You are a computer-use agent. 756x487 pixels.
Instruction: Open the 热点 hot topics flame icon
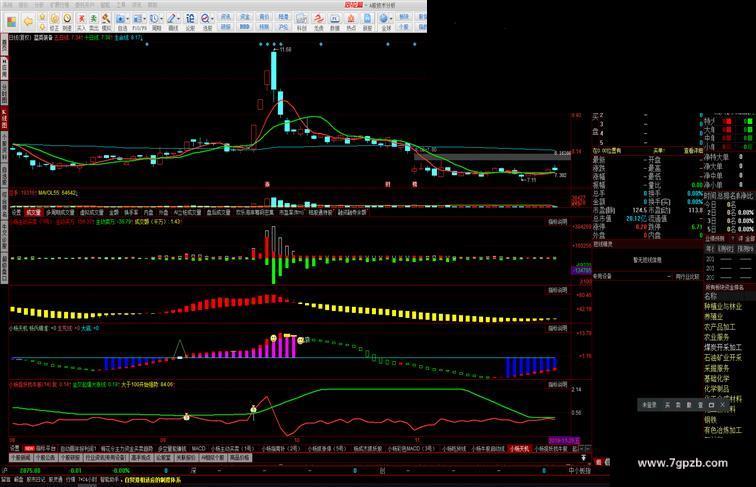pos(351,22)
